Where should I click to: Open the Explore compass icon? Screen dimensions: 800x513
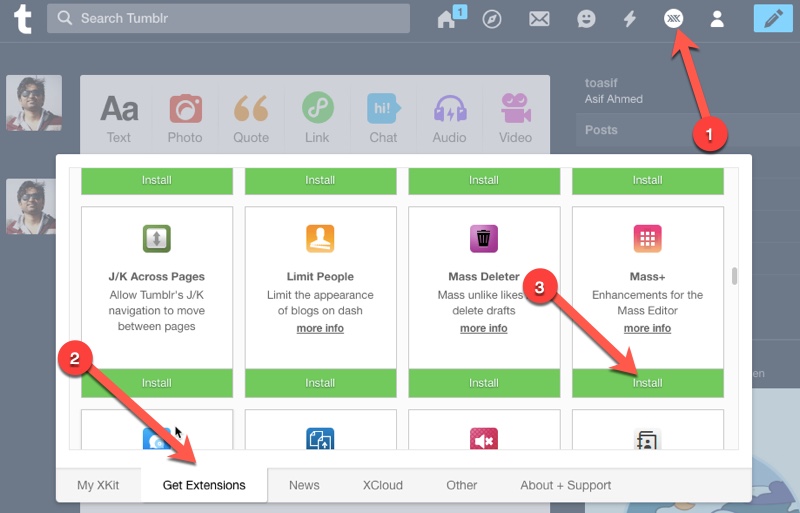[492, 19]
